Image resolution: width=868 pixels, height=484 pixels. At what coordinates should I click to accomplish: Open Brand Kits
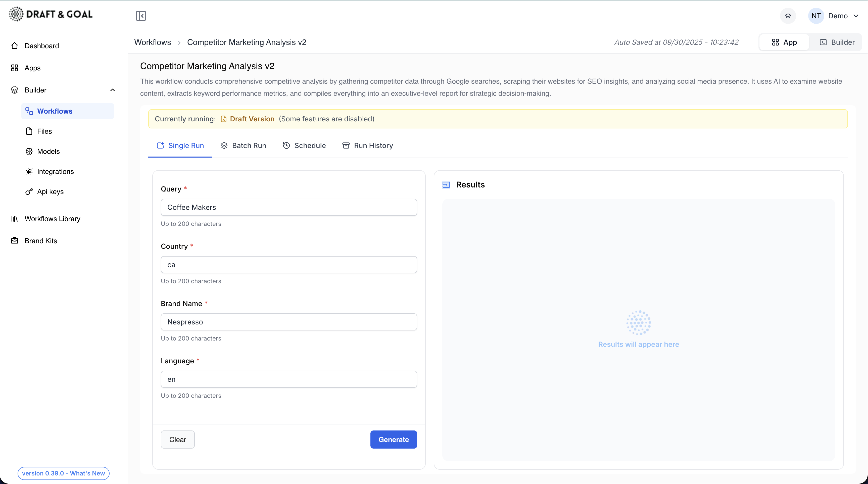(40, 241)
